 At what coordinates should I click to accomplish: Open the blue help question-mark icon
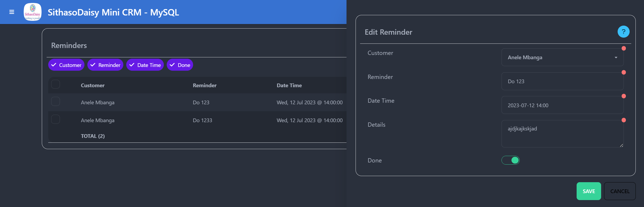[x=623, y=32]
